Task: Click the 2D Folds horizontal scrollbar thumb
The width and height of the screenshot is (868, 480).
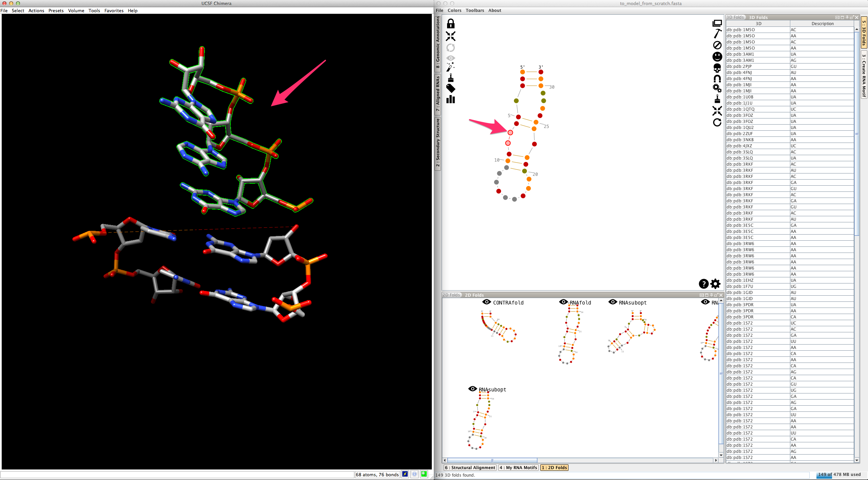Action: [x=492, y=460]
